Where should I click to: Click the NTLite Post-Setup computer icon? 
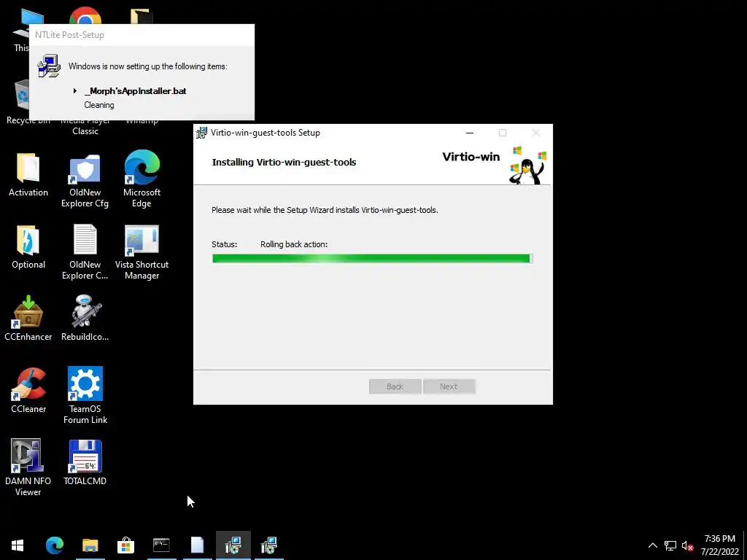(49, 66)
